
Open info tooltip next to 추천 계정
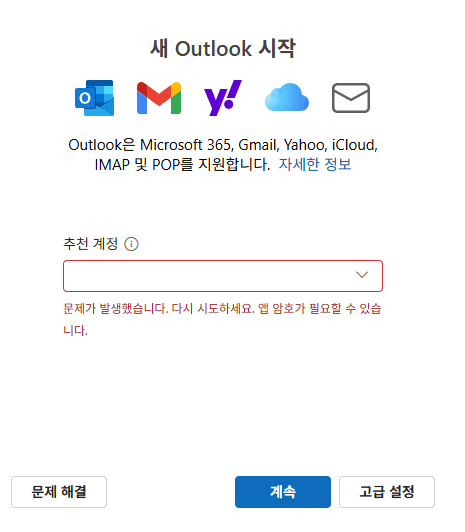(131, 244)
